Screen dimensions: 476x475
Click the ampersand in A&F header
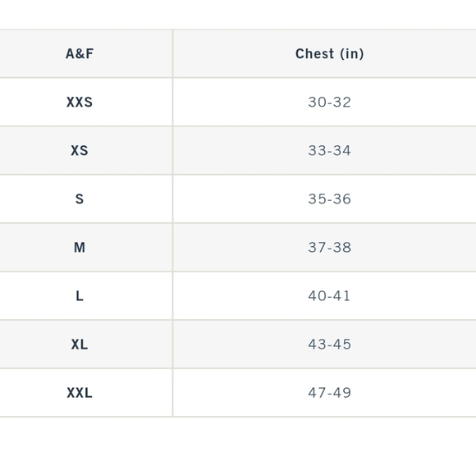[80, 53]
